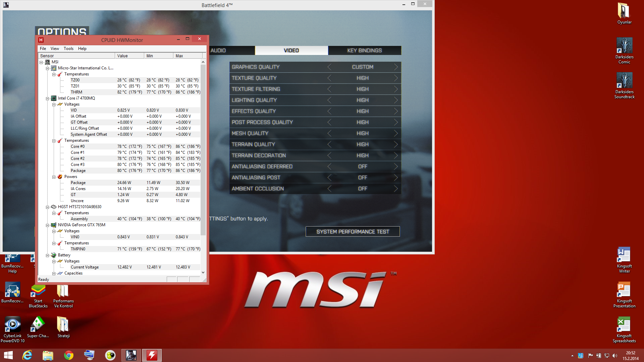Open Strateji folder on desktop

click(x=63, y=327)
